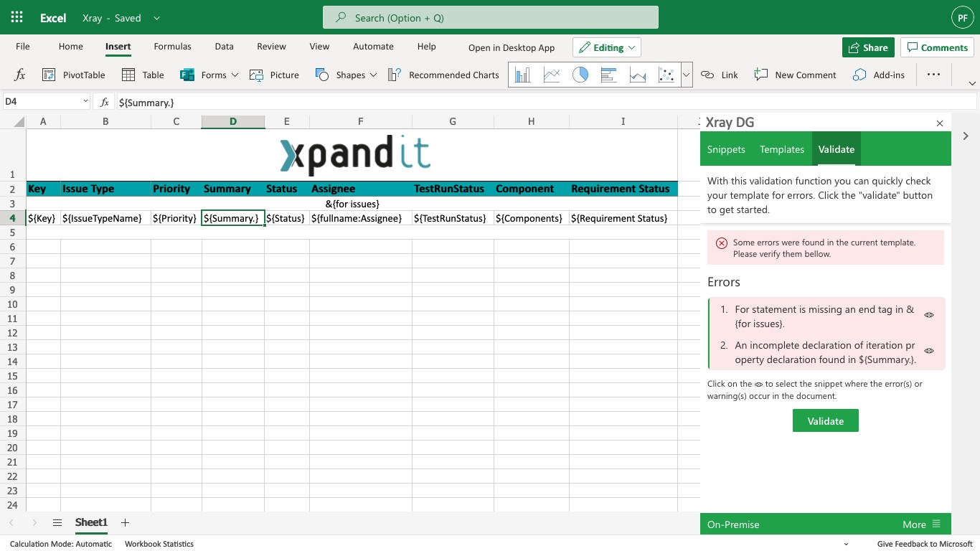Viewport: 980px width, 551px height.
Task: Click the formula bar input
Action: point(545,103)
